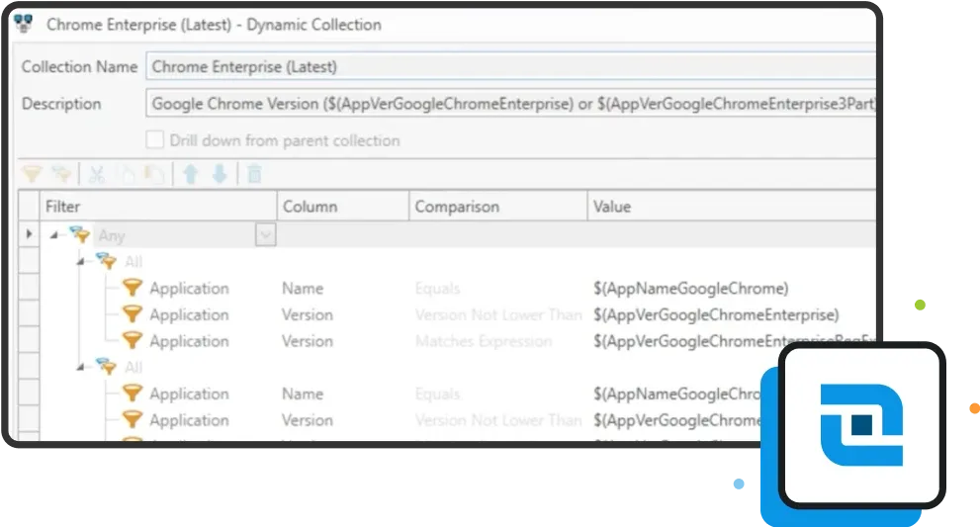The image size is (980, 527).
Task: Click funnel icon of Matches Expression row
Action: pyautogui.click(x=132, y=340)
